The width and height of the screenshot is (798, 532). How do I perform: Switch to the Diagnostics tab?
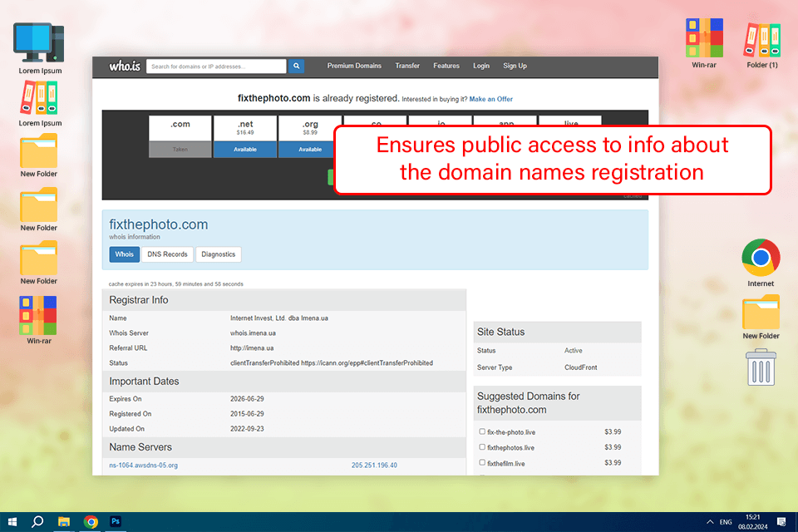219,254
